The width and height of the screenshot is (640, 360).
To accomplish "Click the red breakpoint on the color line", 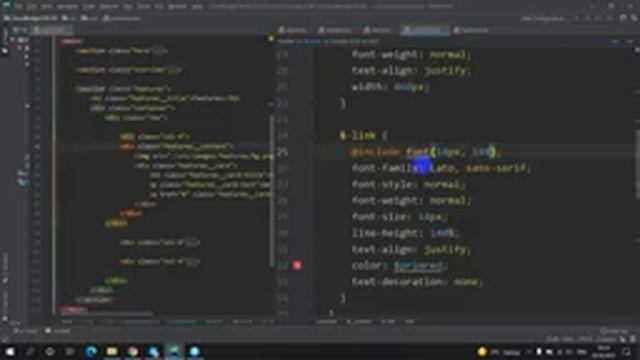I will [x=297, y=266].
